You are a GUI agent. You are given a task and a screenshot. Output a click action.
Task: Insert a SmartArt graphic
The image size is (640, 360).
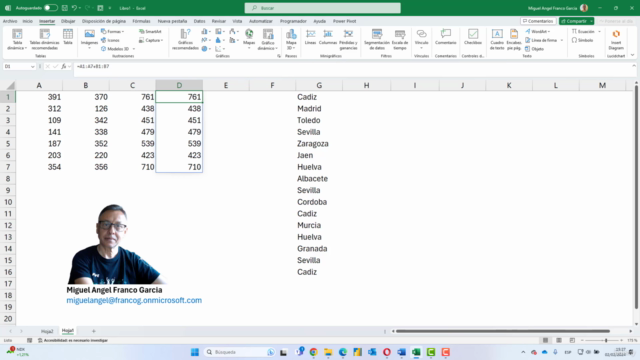151,31
